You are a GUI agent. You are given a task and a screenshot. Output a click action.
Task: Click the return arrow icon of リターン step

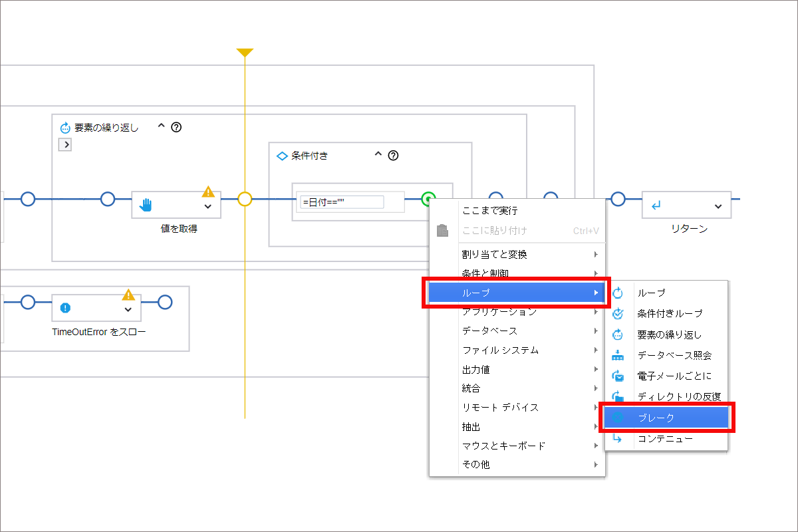click(x=656, y=206)
